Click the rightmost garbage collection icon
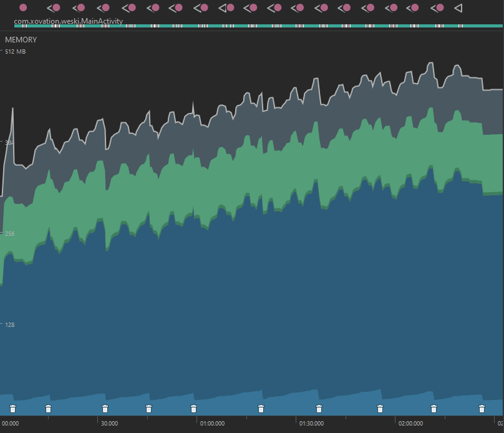The height and width of the screenshot is (433, 504). (482, 409)
